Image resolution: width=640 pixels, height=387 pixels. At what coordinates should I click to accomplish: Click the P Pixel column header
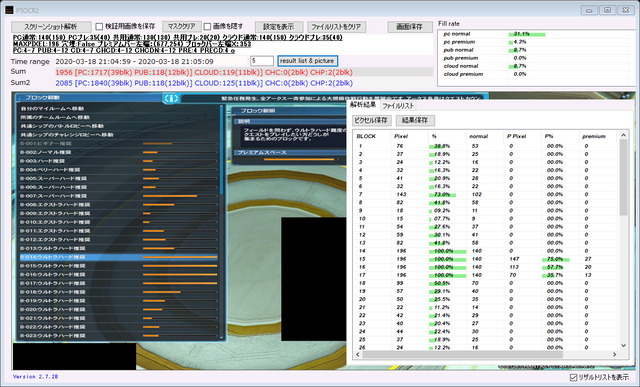(x=516, y=136)
